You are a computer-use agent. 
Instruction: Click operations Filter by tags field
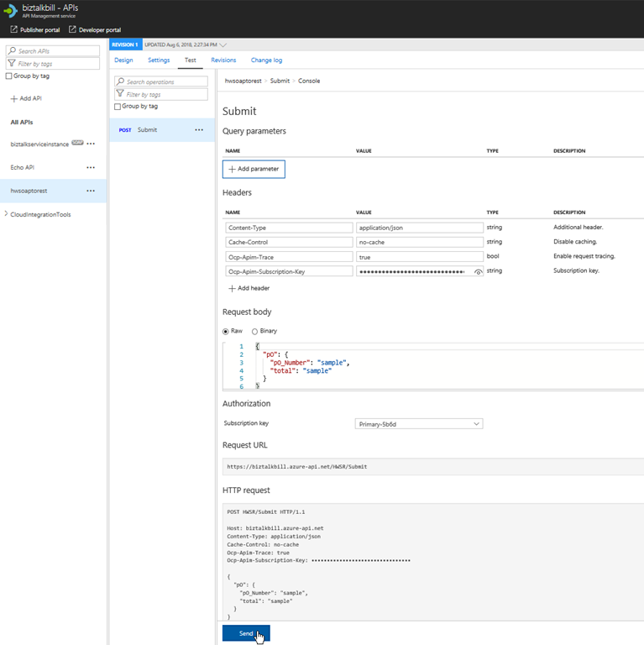161,94
